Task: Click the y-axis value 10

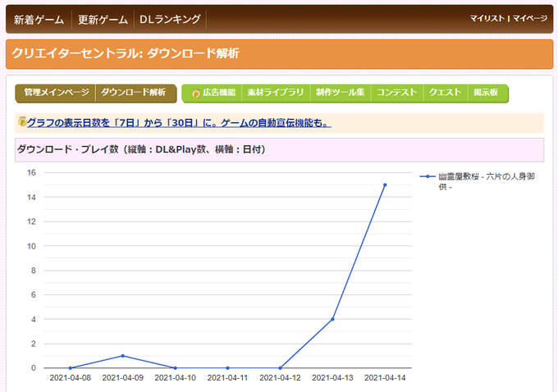Action: [32, 246]
